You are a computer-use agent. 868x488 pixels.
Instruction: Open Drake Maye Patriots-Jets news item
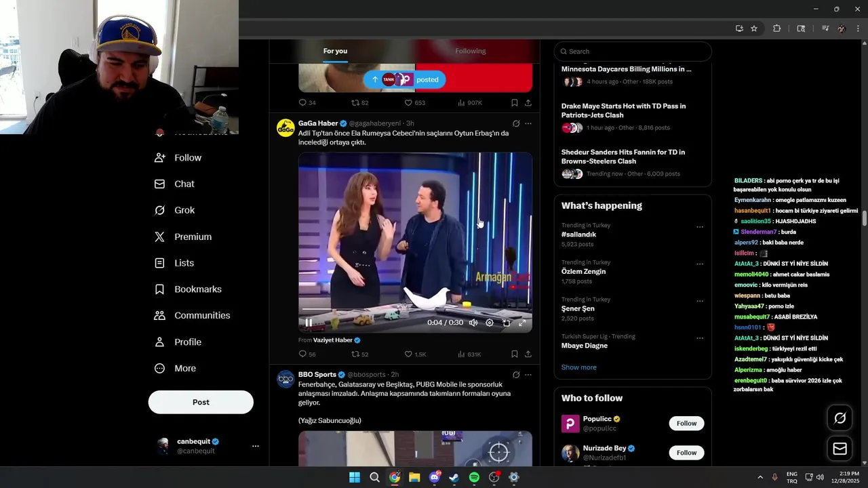pos(633,117)
